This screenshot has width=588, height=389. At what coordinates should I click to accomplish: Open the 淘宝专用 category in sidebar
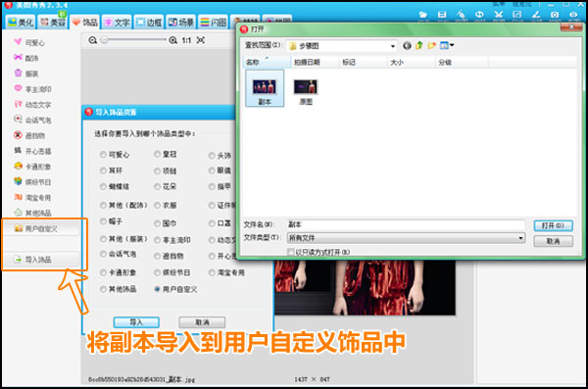[32, 197]
